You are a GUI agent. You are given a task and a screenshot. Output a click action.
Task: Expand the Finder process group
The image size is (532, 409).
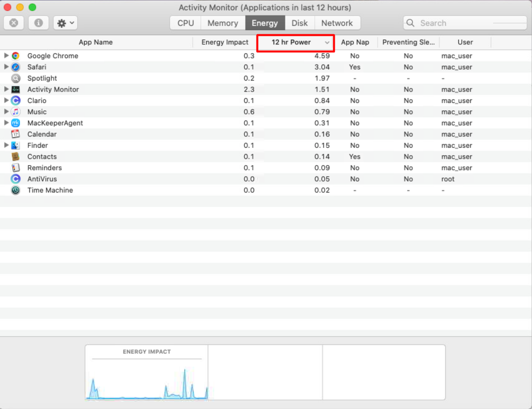[x=6, y=145]
